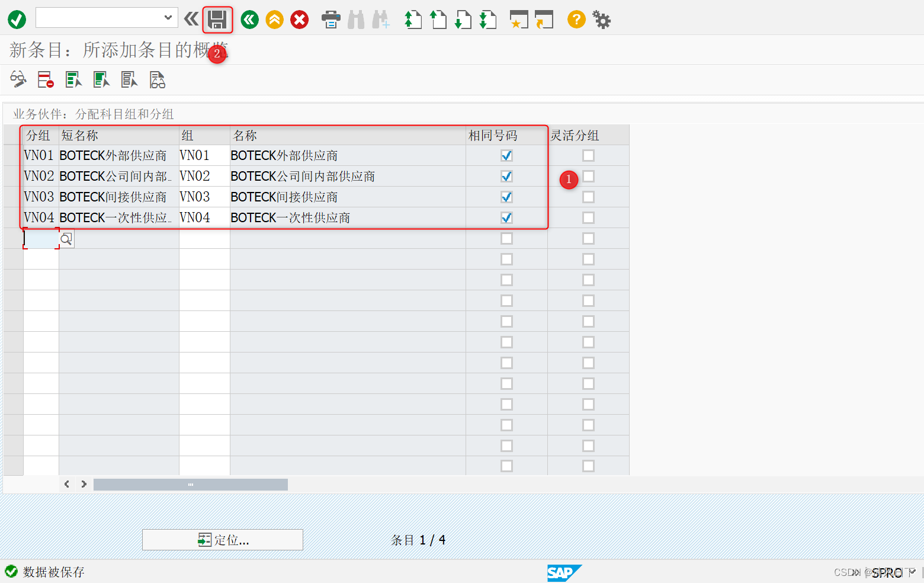This screenshot has height=583, width=924.
Task: Confirm with the green Enter checkmark icon
Action: [x=17, y=19]
